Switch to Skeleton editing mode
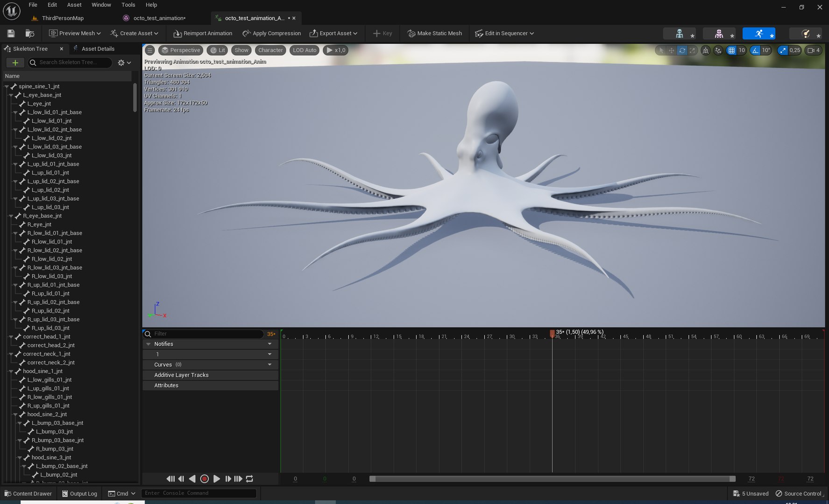This screenshot has height=504, width=829. tap(680, 34)
